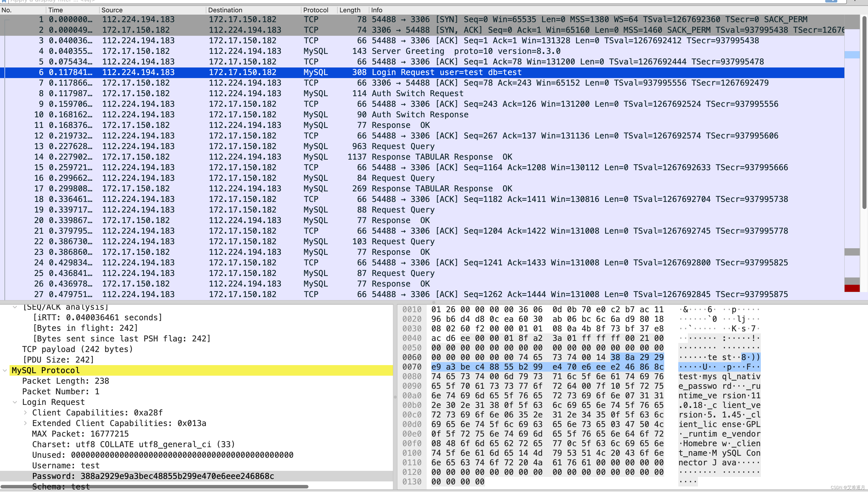868x492 pixels.
Task: Select the Charset utf8_general_ci field
Action: [x=196, y=444]
